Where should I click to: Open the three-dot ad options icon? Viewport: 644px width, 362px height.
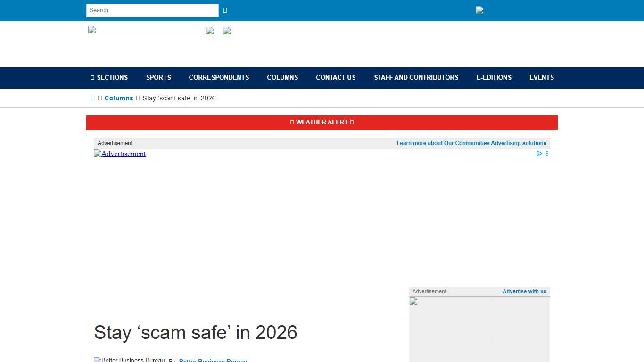pyautogui.click(x=547, y=153)
